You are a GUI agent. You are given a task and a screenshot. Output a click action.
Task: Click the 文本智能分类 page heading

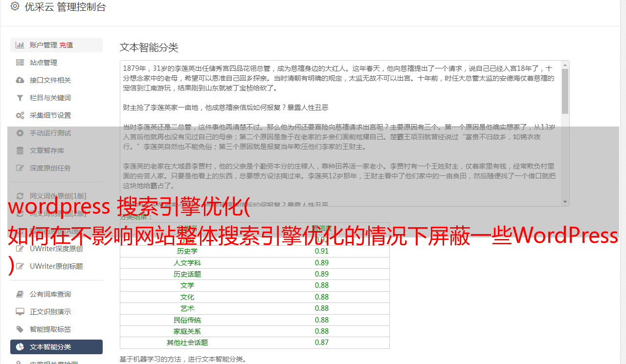point(149,47)
